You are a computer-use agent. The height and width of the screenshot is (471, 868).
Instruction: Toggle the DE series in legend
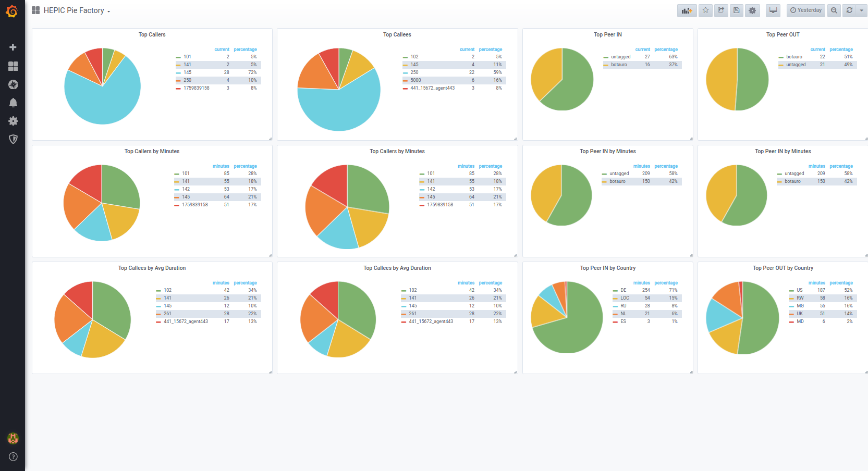(x=624, y=290)
